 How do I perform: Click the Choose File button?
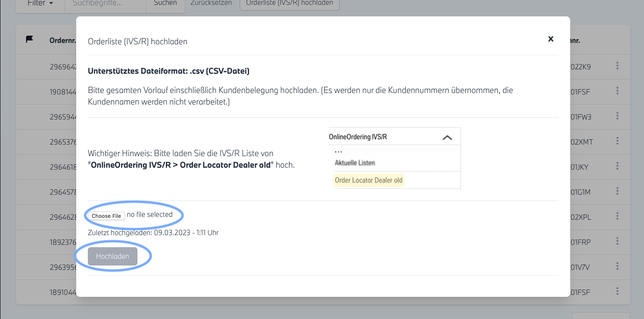106,216
